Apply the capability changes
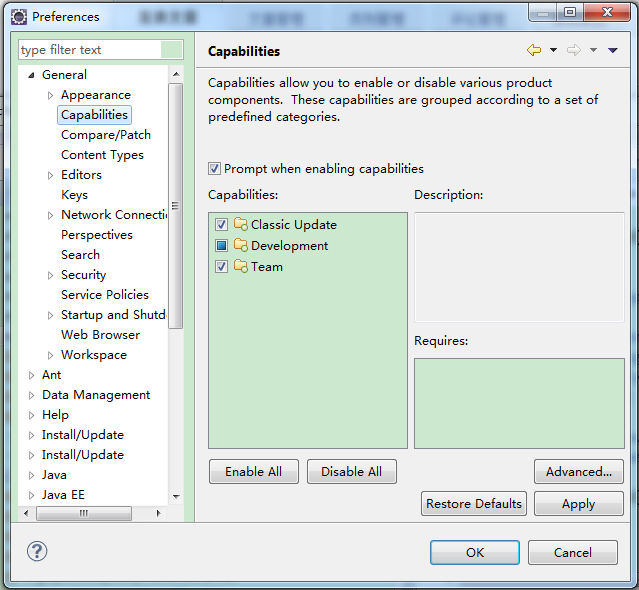This screenshot has width=639, height=590. tap(579, 504)
